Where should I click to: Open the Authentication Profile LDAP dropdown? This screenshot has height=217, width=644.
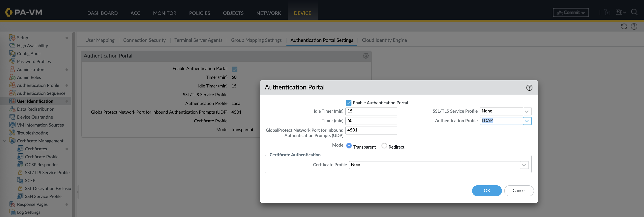[526, 121]
